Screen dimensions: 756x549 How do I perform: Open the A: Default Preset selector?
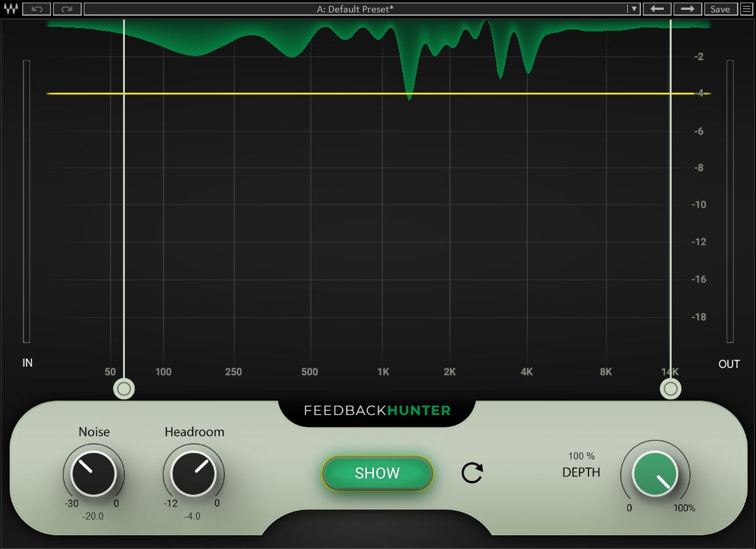pyautogui.click(x=355, y=9)
